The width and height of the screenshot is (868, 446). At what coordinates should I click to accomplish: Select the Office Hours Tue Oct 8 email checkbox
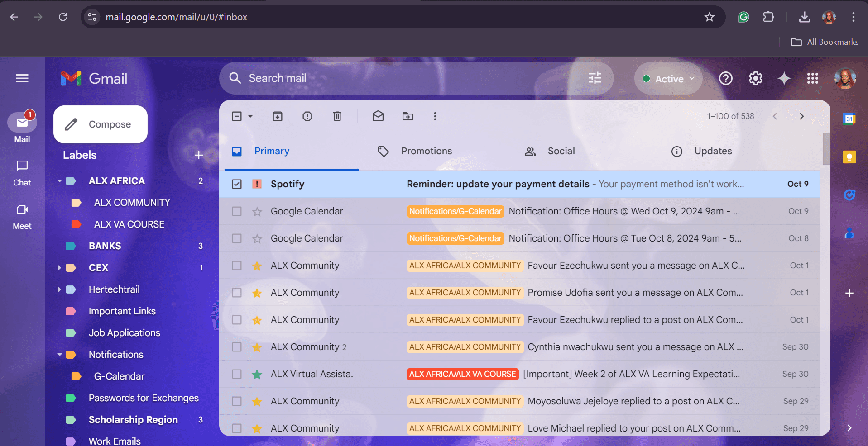[x=237, y=238]
